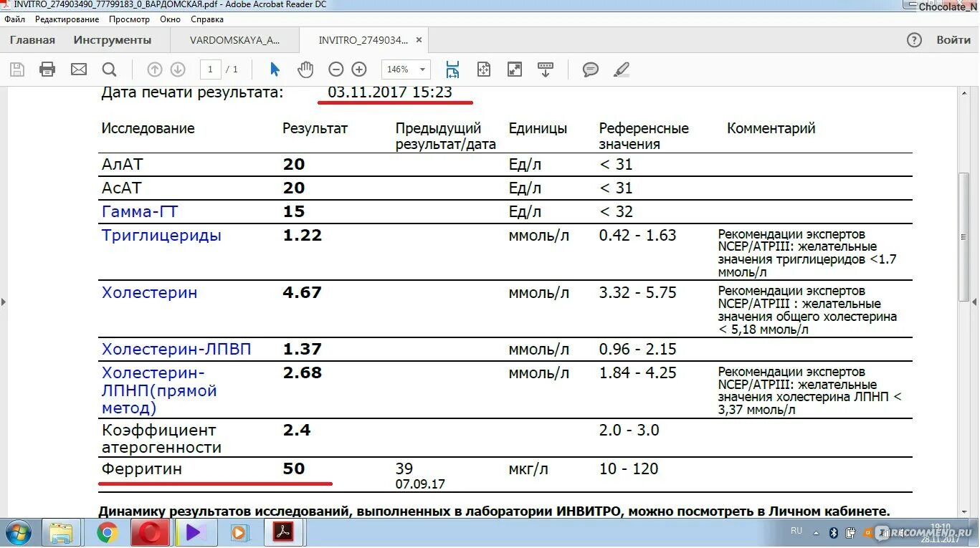Open the Редактирование menu
The height and width of the screenshot is (548, 980).
[67, 19]
